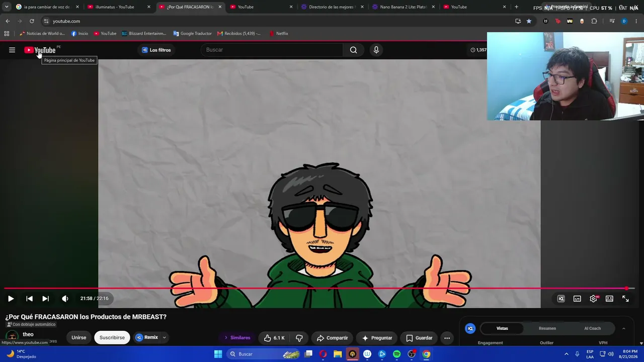The height and width of the screenshot is (362, 644).
Task: Go back to the previous page
Action: (8, 21)
